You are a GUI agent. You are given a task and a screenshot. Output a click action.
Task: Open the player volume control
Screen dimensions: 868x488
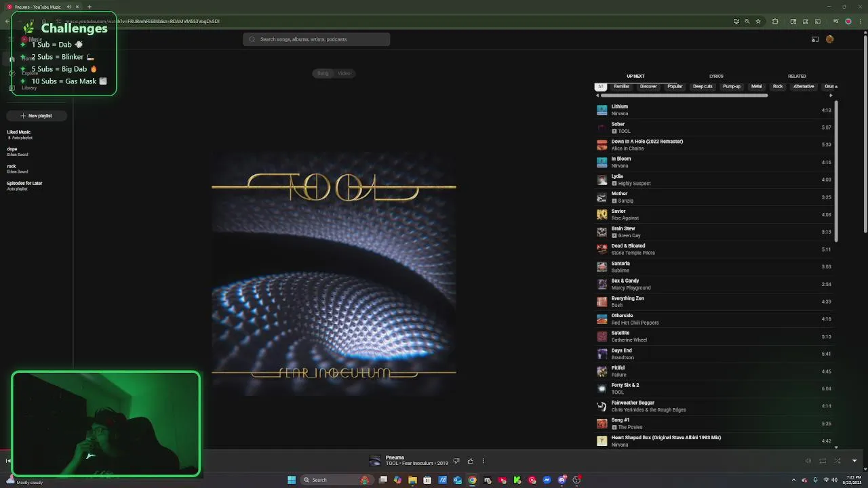point(808,461)
